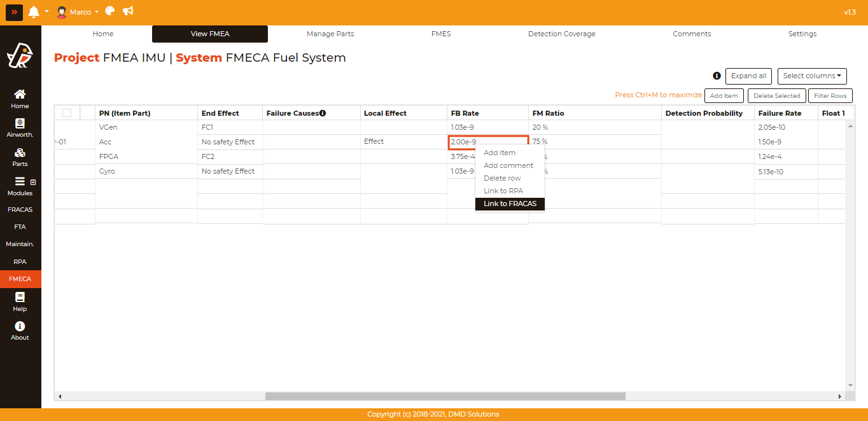
Task: Open Parts section in sidebar
Action: (20, 157)
